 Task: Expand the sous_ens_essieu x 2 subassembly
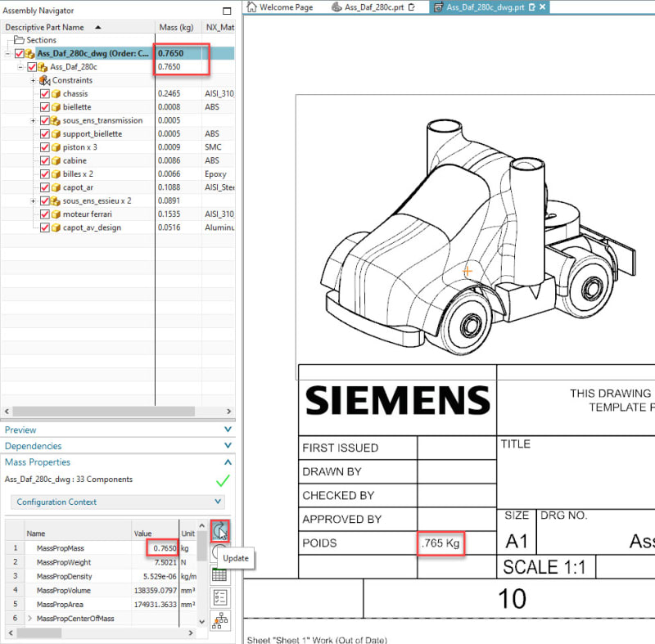[x=33, y=200]
